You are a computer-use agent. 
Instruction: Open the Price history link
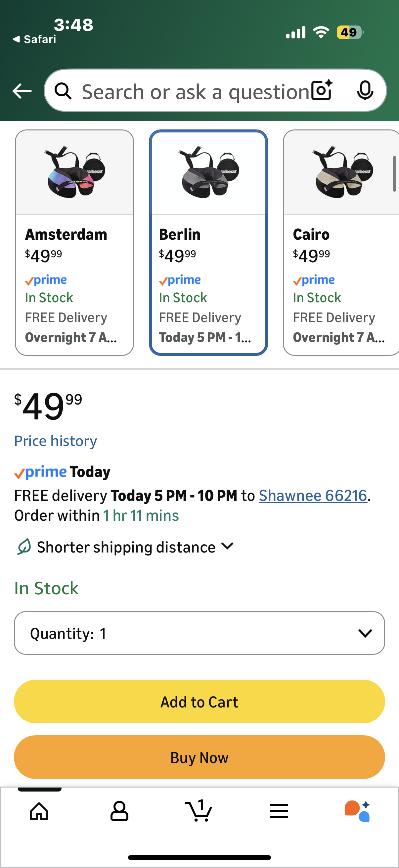click(56, 441)
